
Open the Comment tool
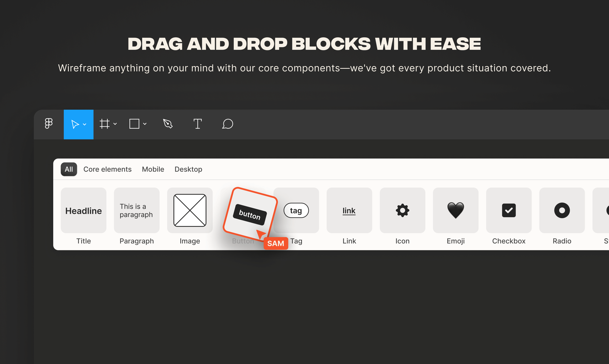click(227, 124)
